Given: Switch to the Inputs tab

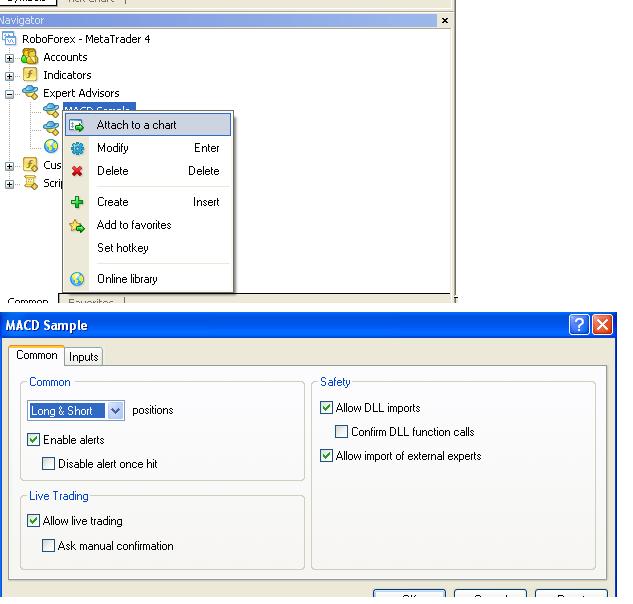Looking at the screenshot, I should point(84,357).
